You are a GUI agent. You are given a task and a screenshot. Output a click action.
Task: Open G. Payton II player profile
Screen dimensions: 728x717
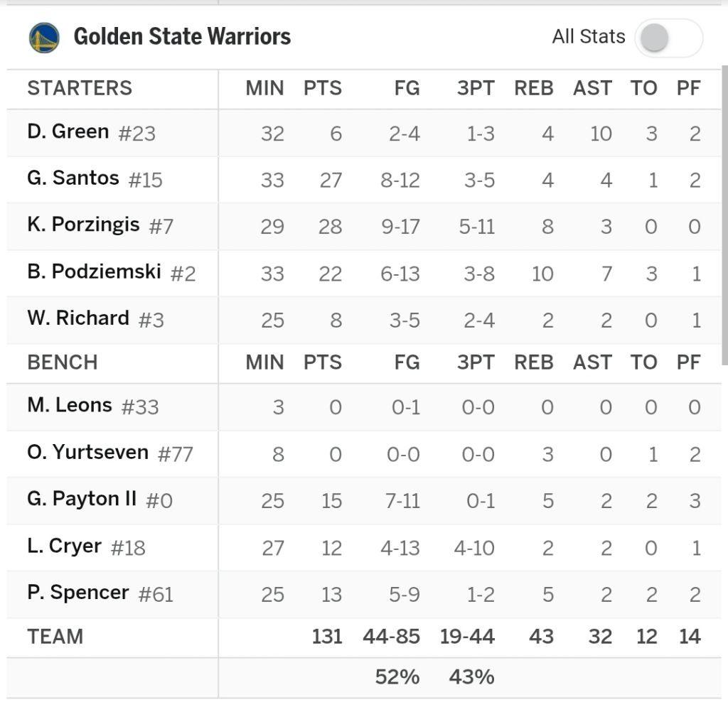(82, 499)
